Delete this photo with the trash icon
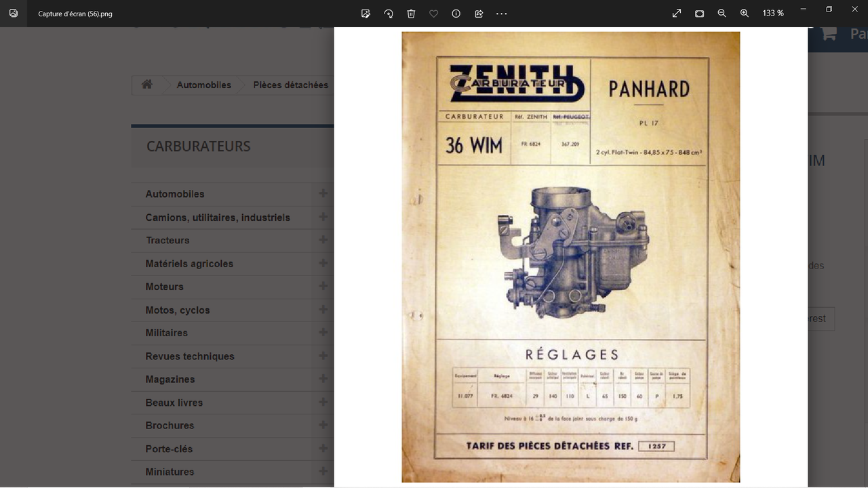This screenshot has height=488, width=868. click(411, 13)
